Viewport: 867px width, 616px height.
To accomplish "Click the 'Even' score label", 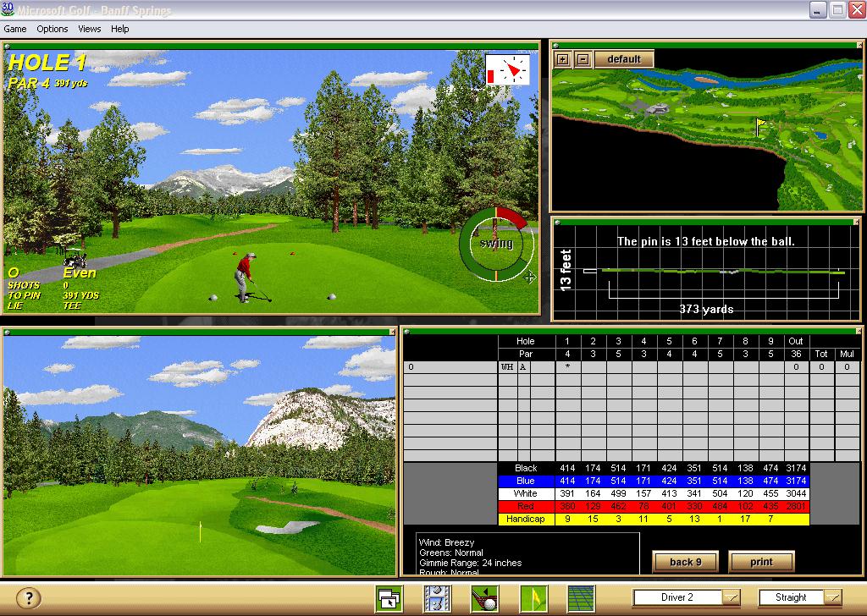I will coord(80,273).
